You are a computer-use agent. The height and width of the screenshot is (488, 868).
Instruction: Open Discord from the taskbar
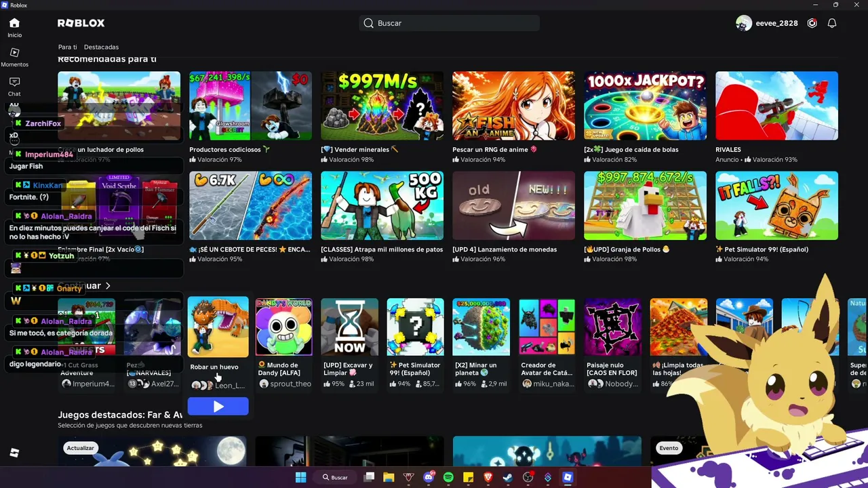coord(429,477)
